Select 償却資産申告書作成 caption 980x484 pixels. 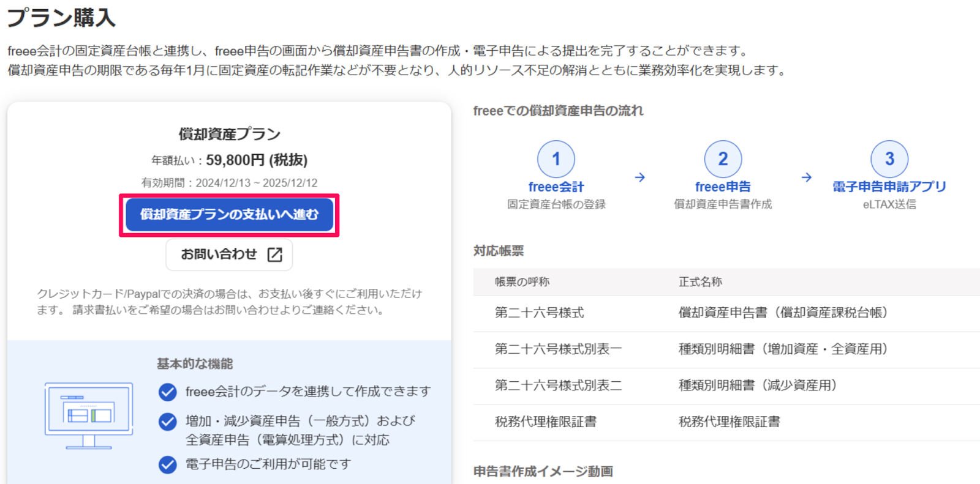pos(723,204)
